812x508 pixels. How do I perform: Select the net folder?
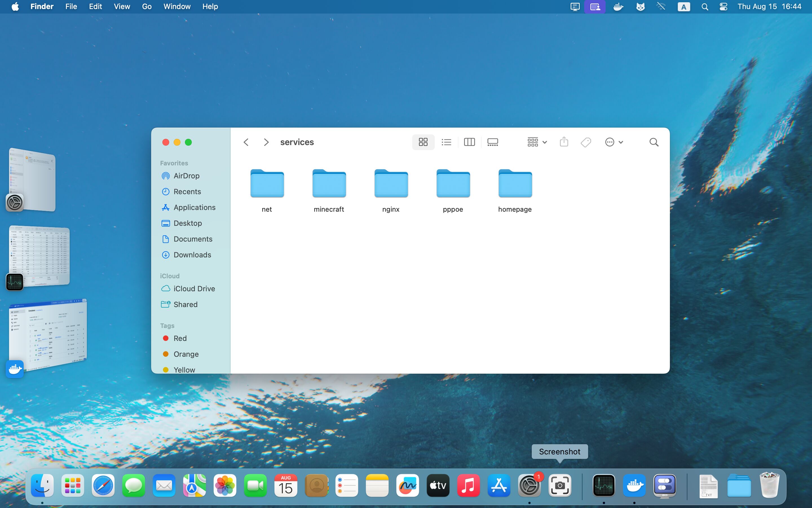pyautogui.click(x=267, y=190)
